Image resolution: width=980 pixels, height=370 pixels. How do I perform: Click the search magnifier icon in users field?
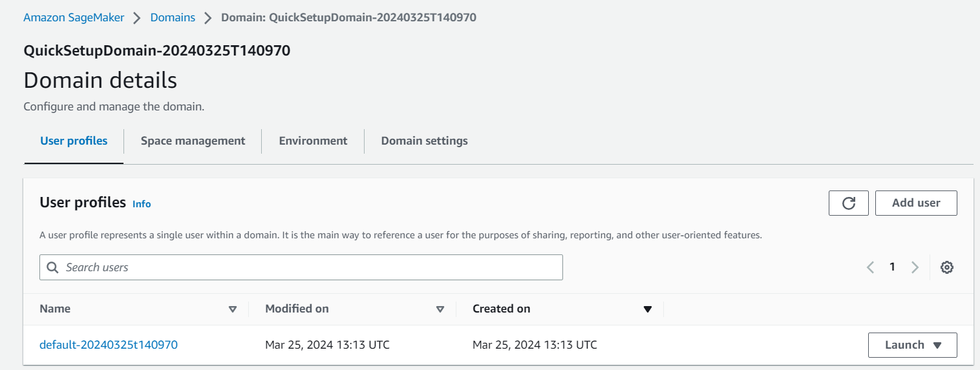53,267
